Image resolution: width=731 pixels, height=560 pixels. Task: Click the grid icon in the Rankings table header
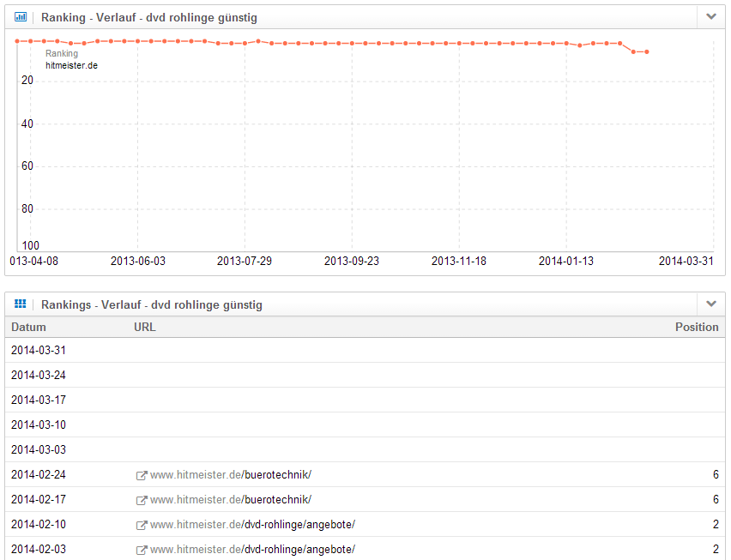click(21, 304)
